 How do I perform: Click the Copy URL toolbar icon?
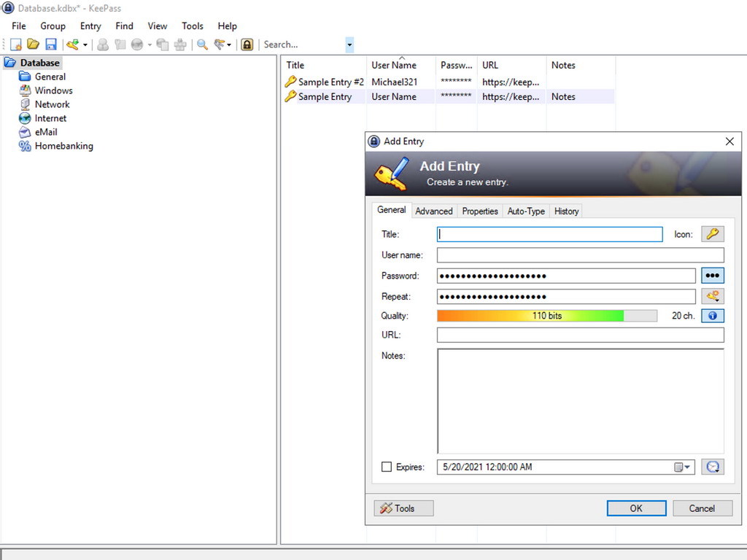(163, 44)
